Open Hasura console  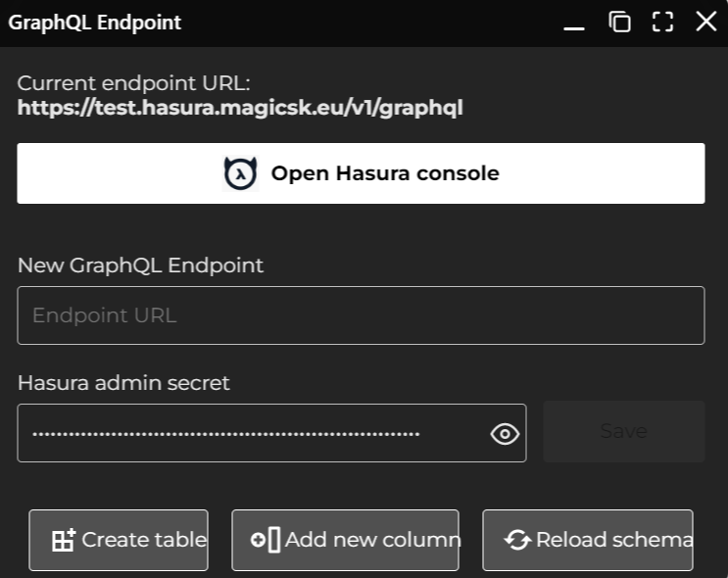click(361, 173)
